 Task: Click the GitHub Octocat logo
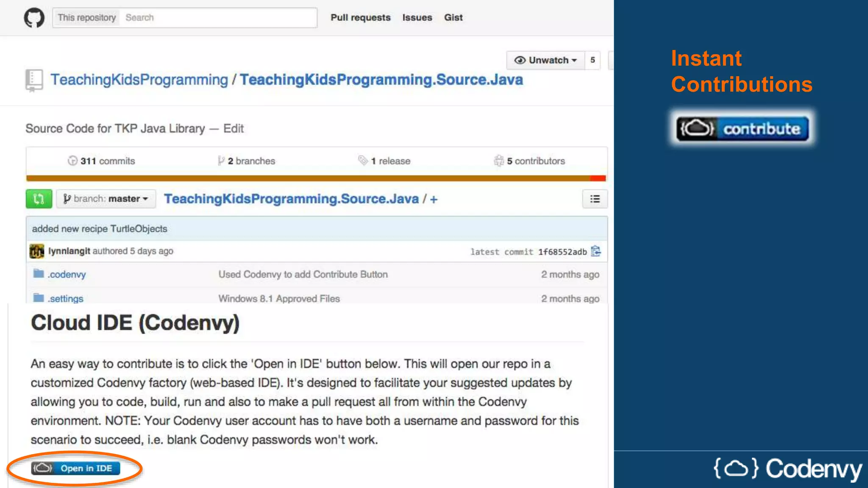point(34,18)
